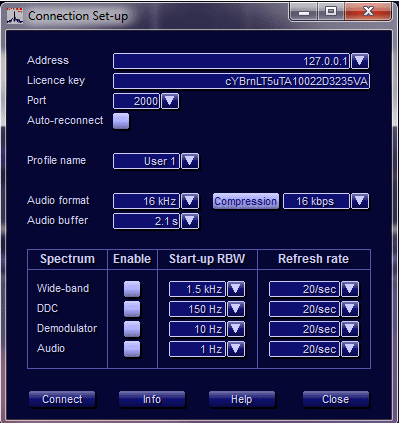
Task: Click Audio row refresh value 20/sec
Action: click(304, 349)
